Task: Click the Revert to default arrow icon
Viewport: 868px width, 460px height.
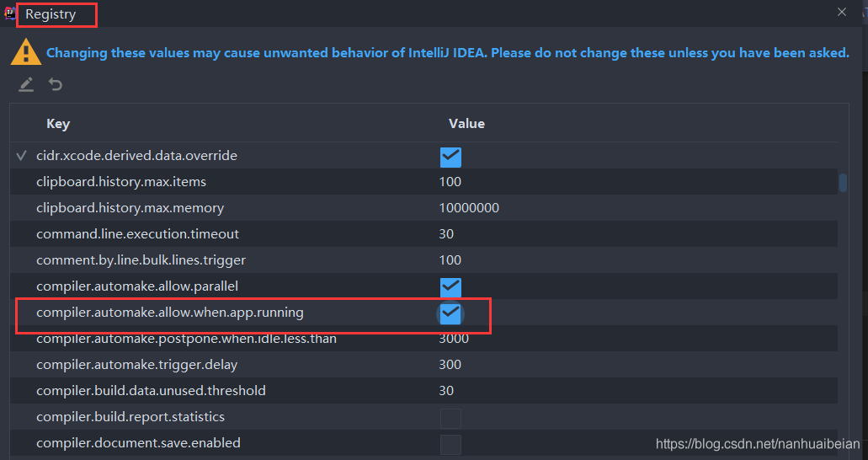Action: 56,84
